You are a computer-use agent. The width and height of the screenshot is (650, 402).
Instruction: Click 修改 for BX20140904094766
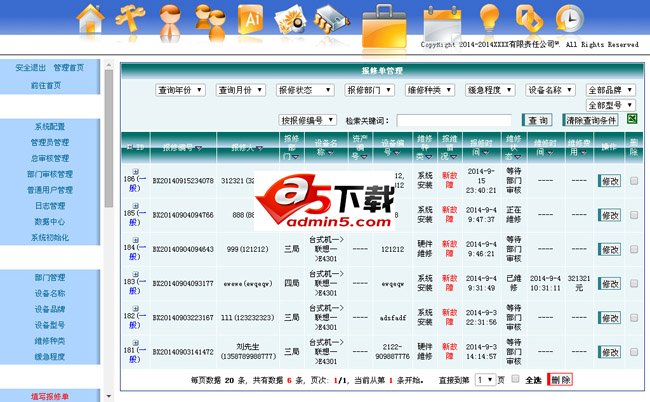[609, 216]
